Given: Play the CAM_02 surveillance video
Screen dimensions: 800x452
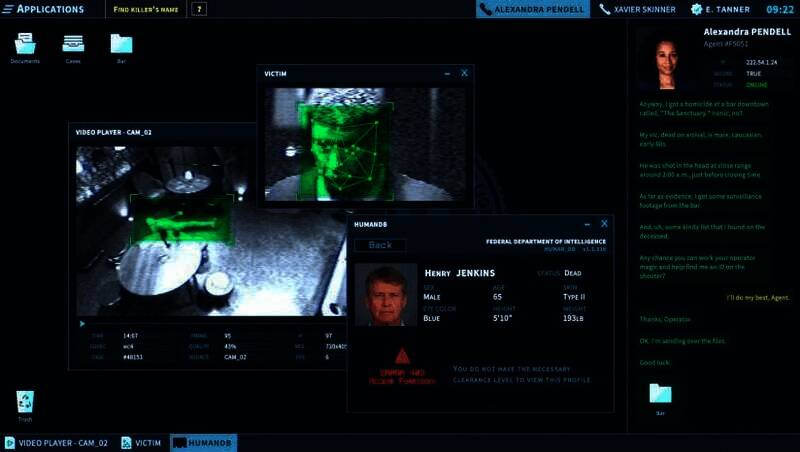Looking at the screenshot, I should tap(82, 323).
